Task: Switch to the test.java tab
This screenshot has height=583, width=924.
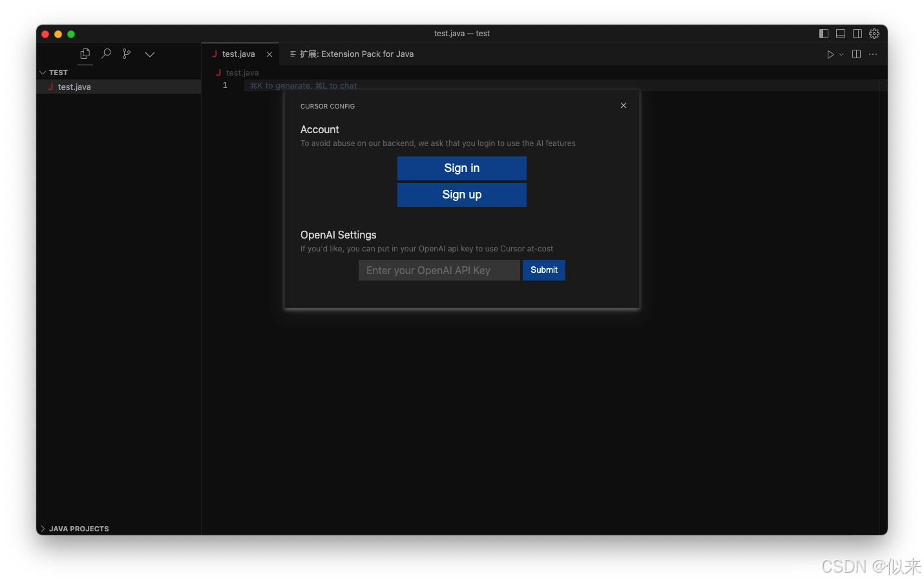Action: coord(238,54)
